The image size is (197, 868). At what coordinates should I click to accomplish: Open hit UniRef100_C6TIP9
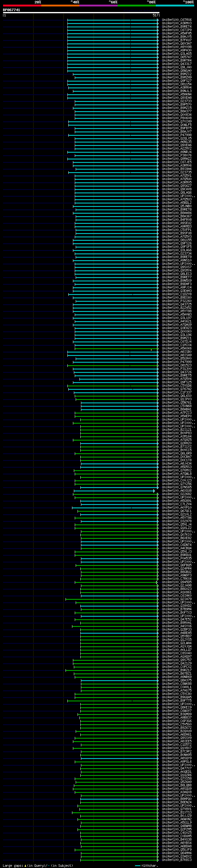176,30
